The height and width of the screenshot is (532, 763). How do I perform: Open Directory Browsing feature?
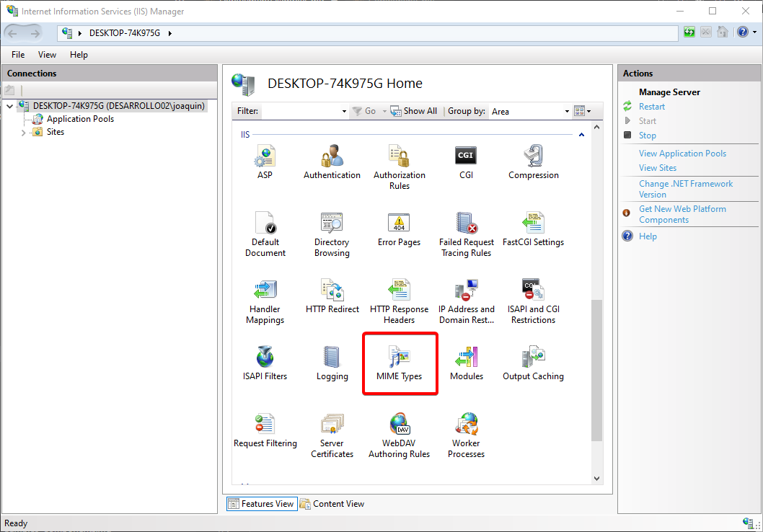pyautogui.click(x=332, y=234)
